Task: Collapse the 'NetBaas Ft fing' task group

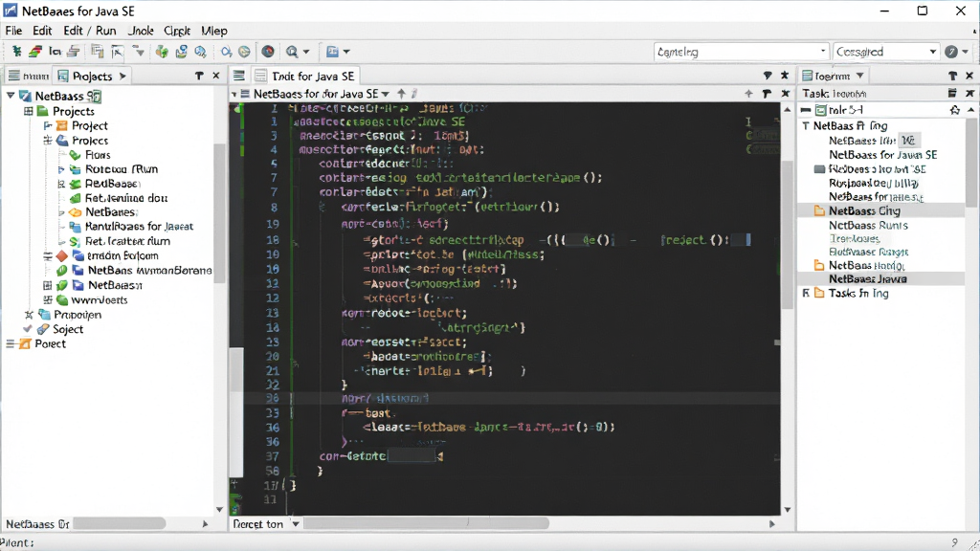Action: click(x=806, y=125)
